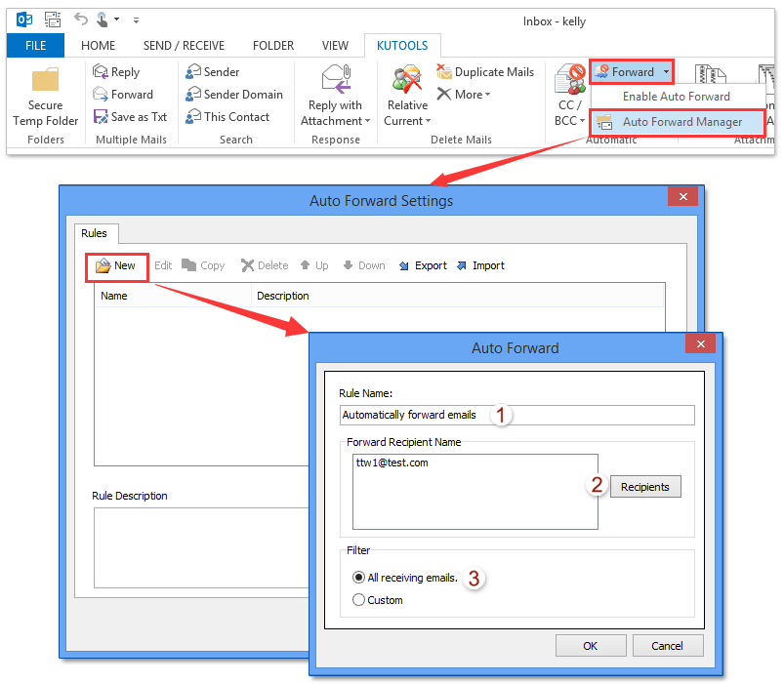
Task: Open the FILE tab
Action: coord(35,45)
